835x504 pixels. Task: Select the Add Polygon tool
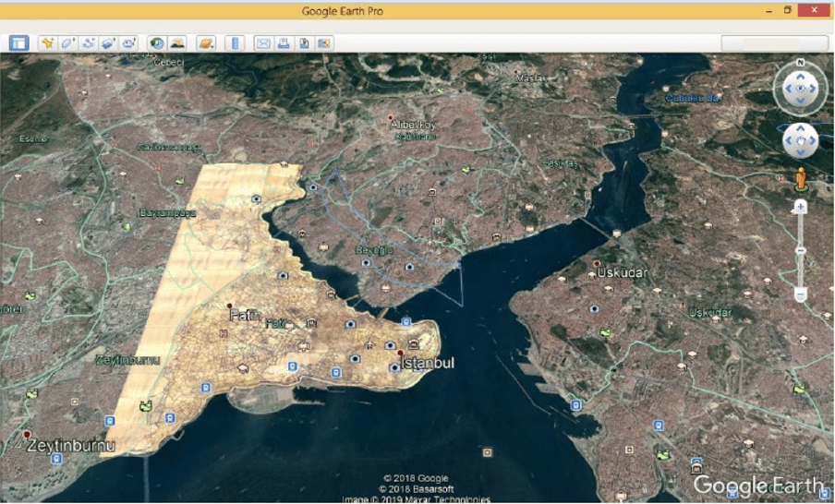67,42
